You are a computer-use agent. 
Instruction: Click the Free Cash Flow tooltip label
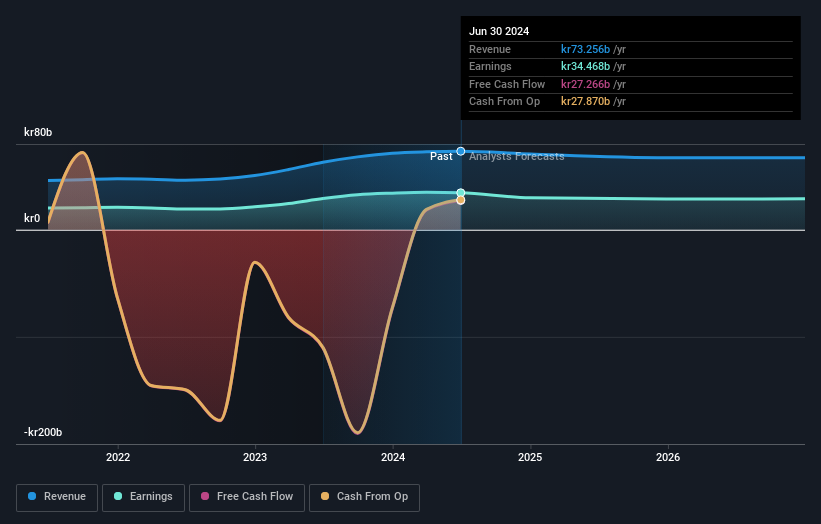click(x=507, y=84)
